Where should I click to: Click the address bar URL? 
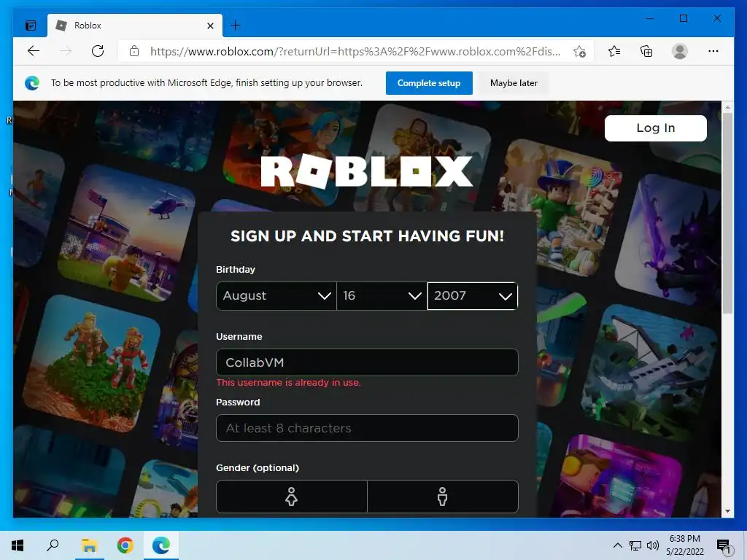pos(355,52)
